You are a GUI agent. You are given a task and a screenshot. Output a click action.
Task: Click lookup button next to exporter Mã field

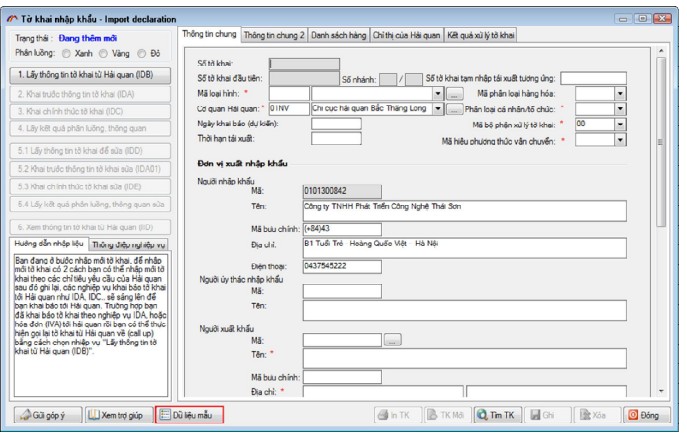[392, 341]
